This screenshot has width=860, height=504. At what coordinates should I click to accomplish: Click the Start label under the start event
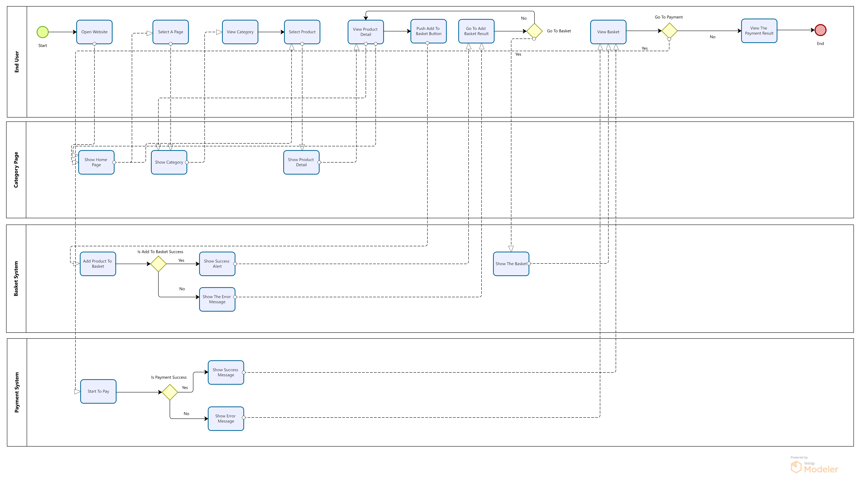tap(43, 46)
